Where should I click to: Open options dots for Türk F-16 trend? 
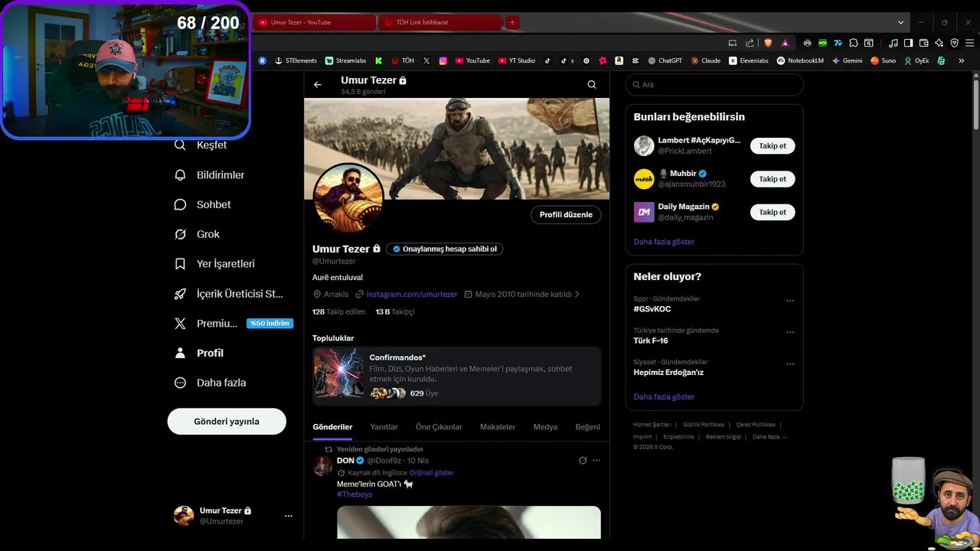click(790, 333)
